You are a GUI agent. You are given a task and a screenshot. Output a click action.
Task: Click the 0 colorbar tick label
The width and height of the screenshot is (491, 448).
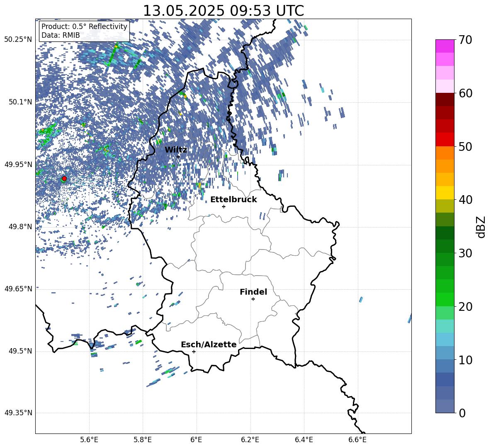pyautogui.click(x=462, y=413)
